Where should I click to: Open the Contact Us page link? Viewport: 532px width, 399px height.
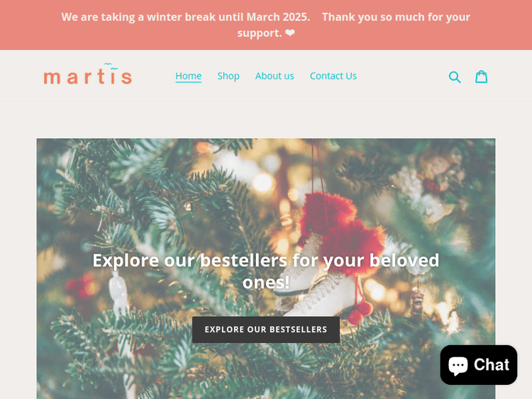pos(333,76)
